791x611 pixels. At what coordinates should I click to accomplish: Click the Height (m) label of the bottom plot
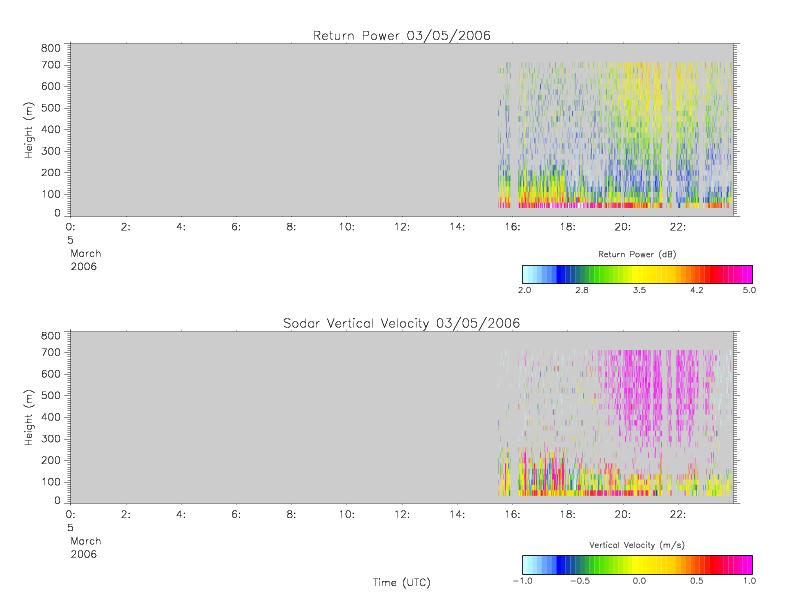[x=29, y=417]
